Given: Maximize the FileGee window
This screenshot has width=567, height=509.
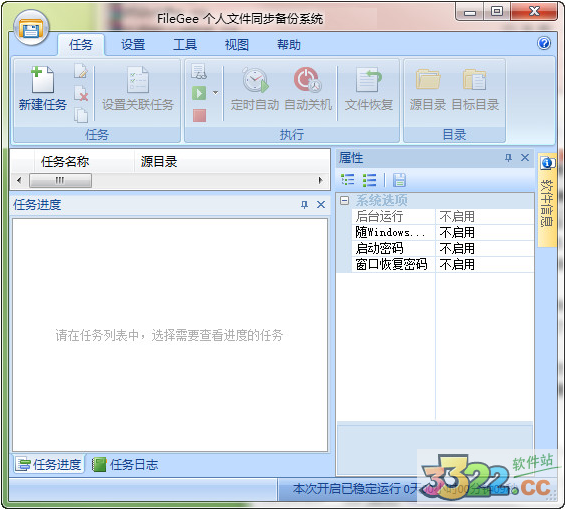Looking at the screenshot, I should point(497,12).
